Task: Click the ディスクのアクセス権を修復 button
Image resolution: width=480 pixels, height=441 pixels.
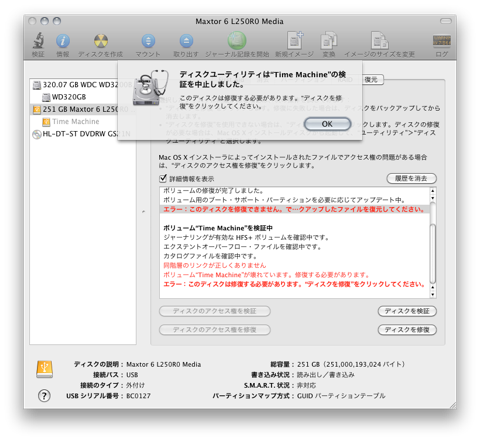Action: click(x=215, y=330)
